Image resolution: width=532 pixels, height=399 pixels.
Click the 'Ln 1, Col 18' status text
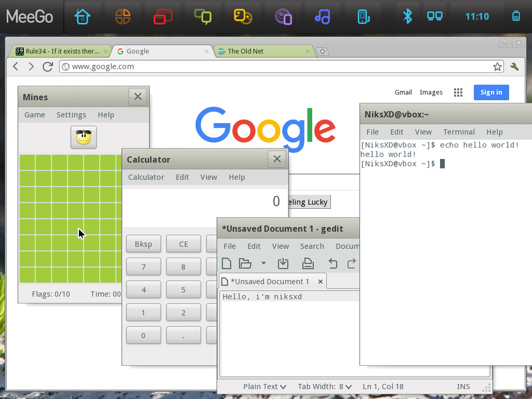(x=383, y=387)
